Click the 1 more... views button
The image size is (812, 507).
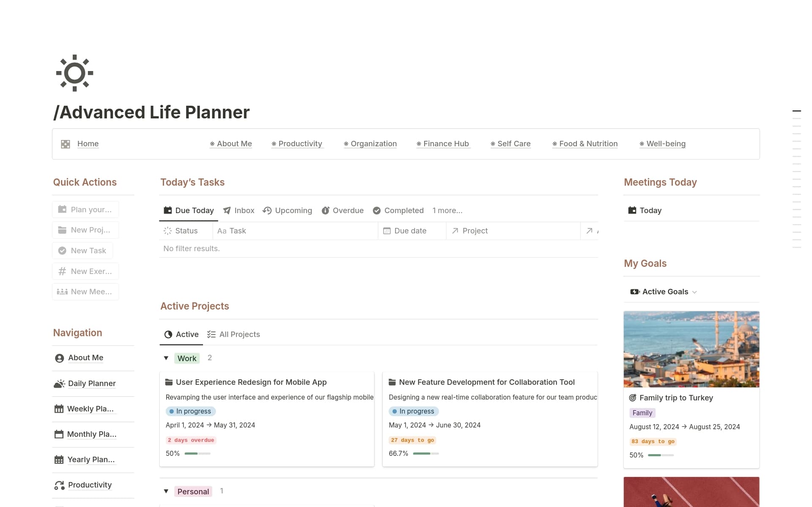click(x=447, y=210)
